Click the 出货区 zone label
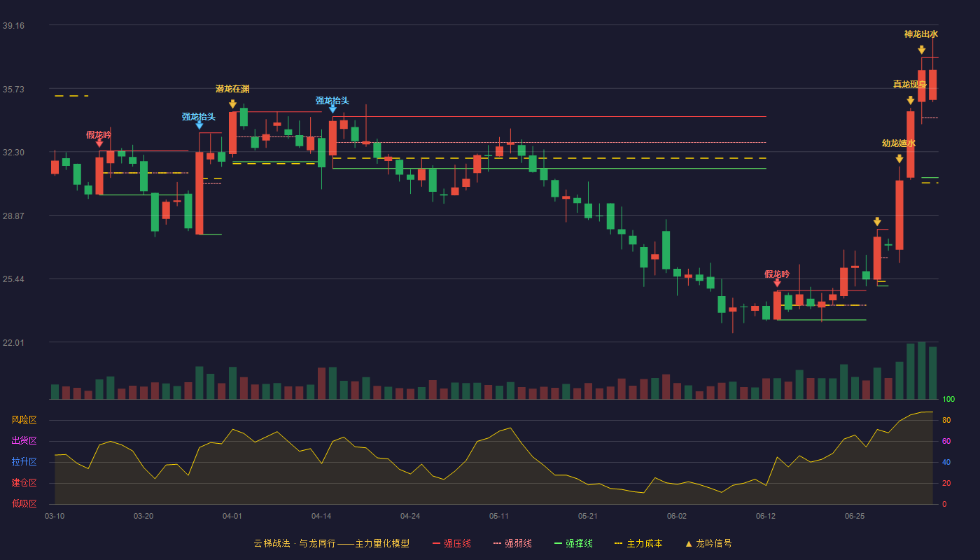 (24, 441)
